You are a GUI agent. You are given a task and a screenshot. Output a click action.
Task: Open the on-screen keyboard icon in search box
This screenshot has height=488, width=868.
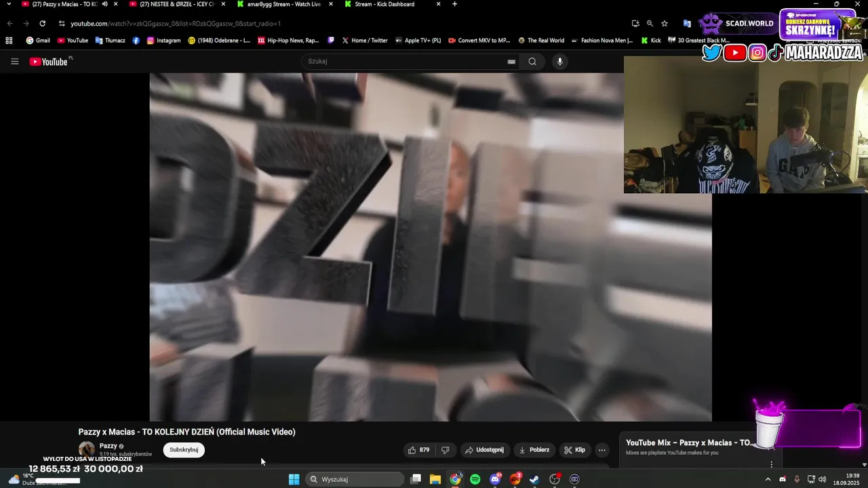511,62
